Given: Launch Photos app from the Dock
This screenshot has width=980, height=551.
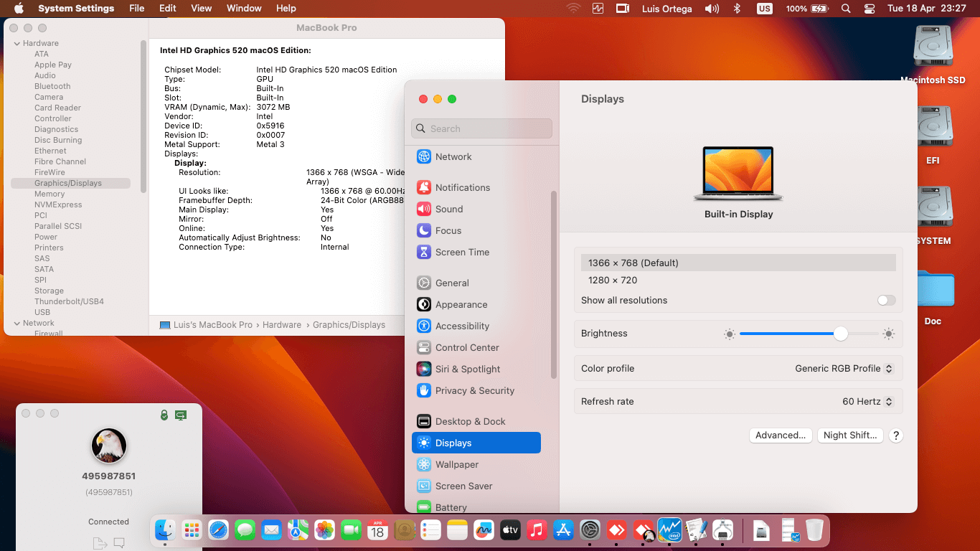Looking at the screenshot, I should click(324, 530).
